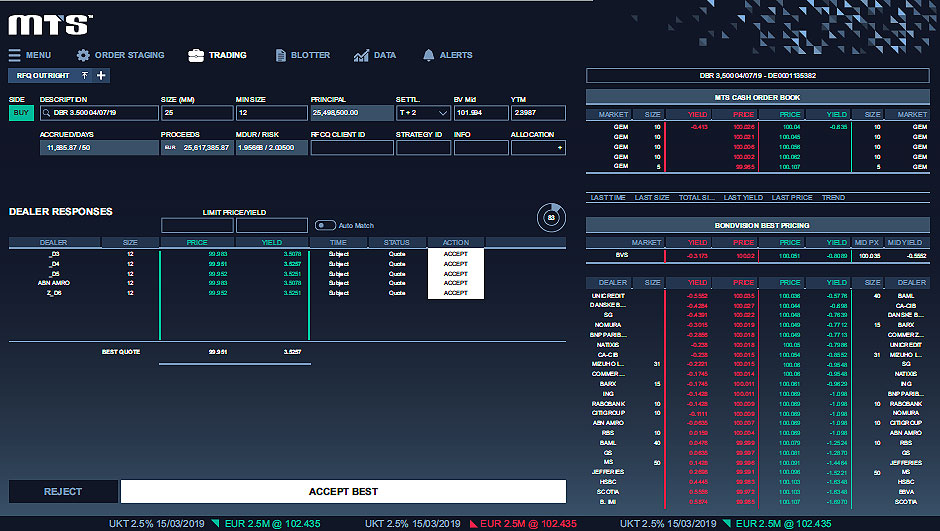Screen dimensions: 940x531
Task: Click the REJECT button
Action: pos(63,491)
